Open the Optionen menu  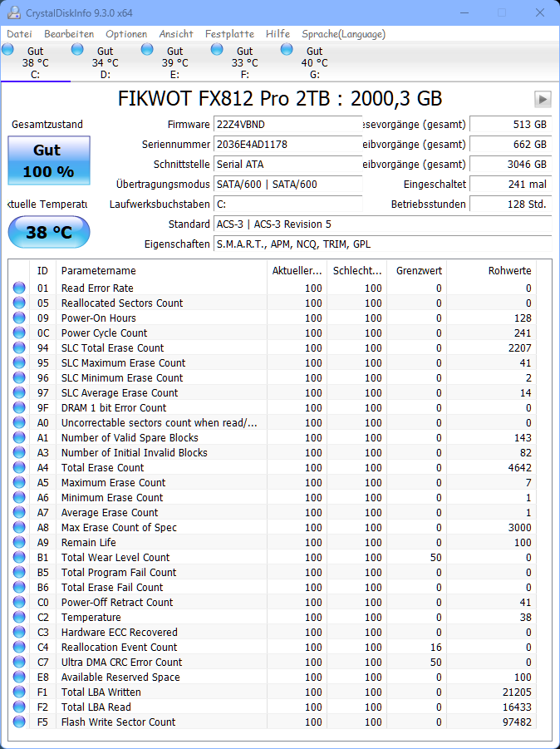[126, 34]
